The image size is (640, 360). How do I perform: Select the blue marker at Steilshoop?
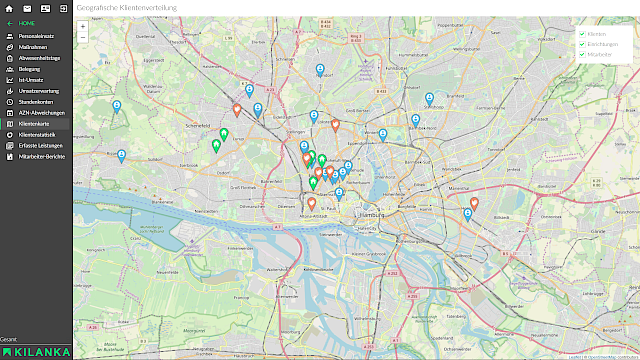pos(429,99)
